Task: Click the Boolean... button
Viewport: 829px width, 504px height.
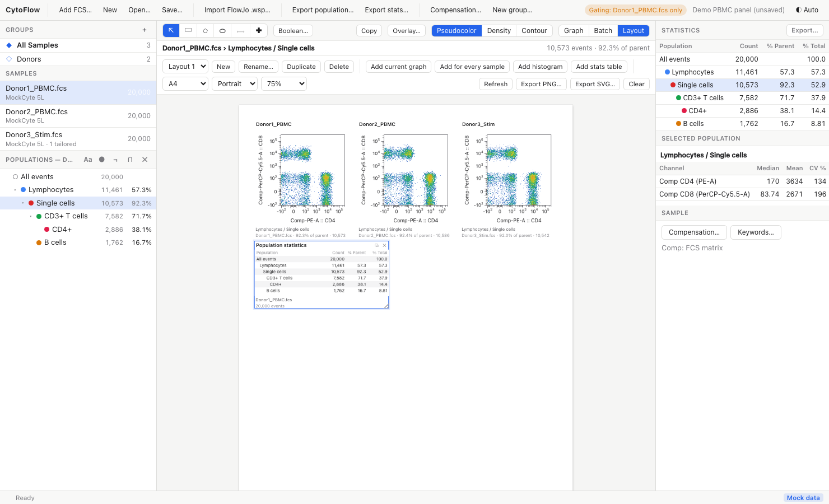Action: 294,31
